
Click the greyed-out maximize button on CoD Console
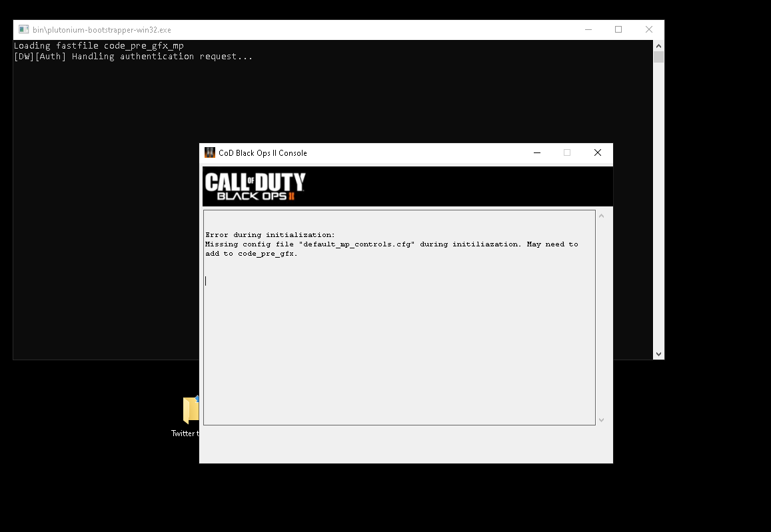pyautogui.click(x=567, y=152)
